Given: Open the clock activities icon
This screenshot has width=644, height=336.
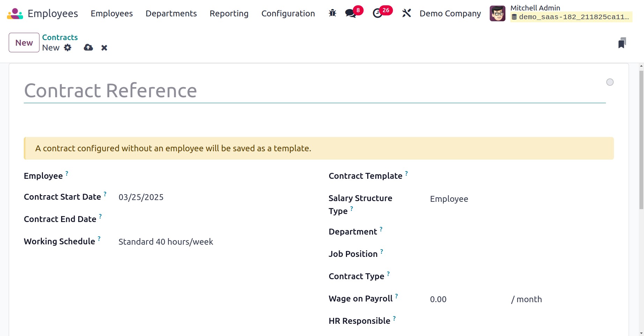Looking at the screenshot, I should [377, 13].
